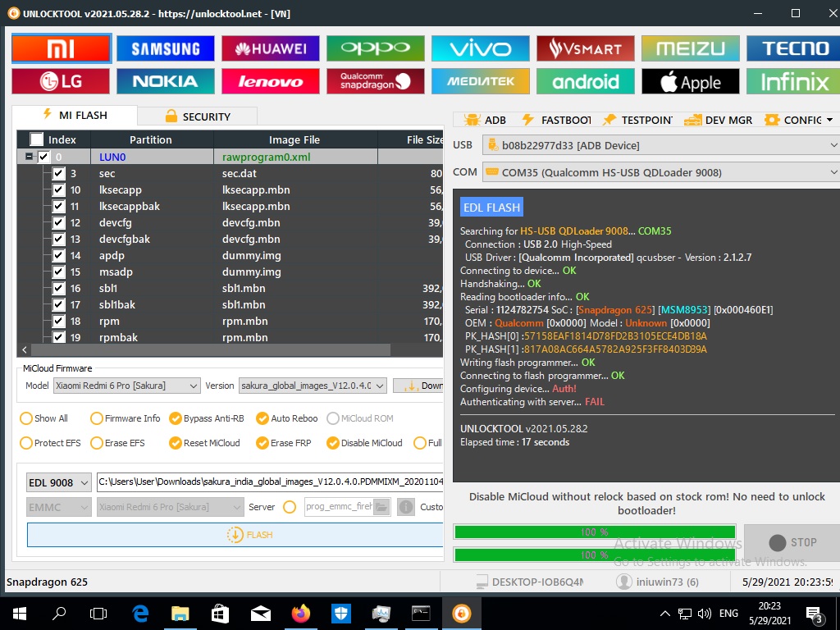Select the Mi brand tile
Image resolution: width=840 pixels, height=630 pixels.
tap(61, 48)
